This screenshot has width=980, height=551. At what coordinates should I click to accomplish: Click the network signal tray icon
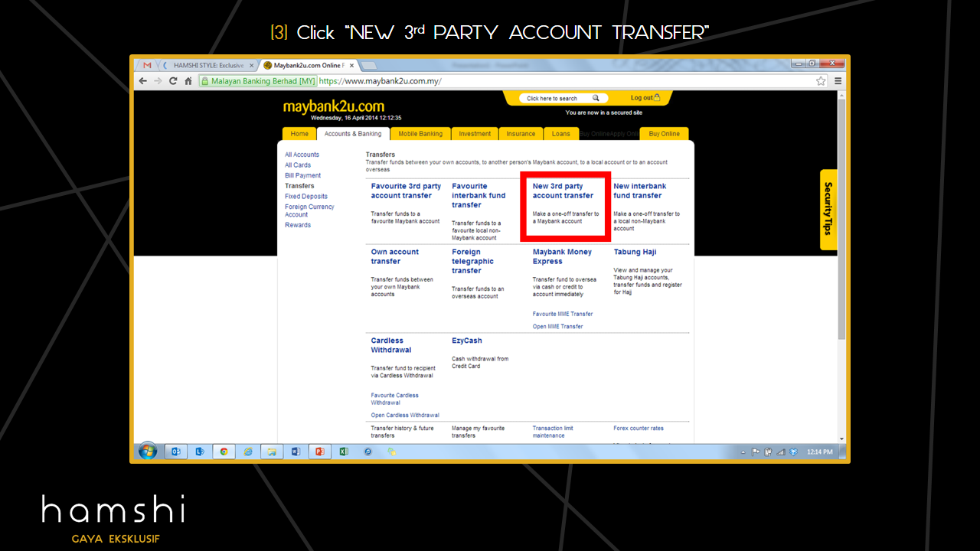pyautogui.click(x=781, y=452)
